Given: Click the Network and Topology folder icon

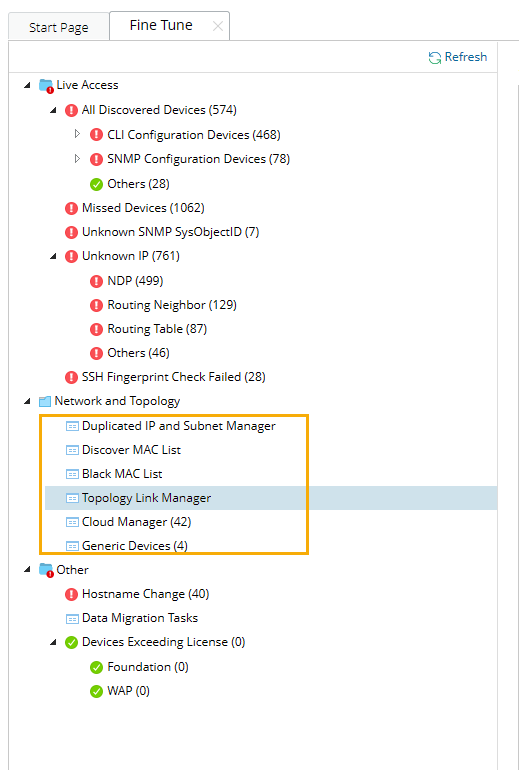Looking at the screenshot, I should coord(45,402).
